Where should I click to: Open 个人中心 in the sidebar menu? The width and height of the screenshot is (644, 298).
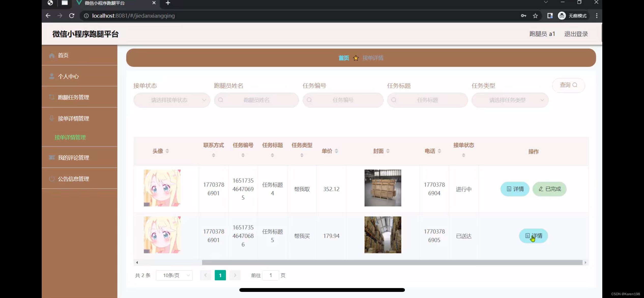coord(79,76)
